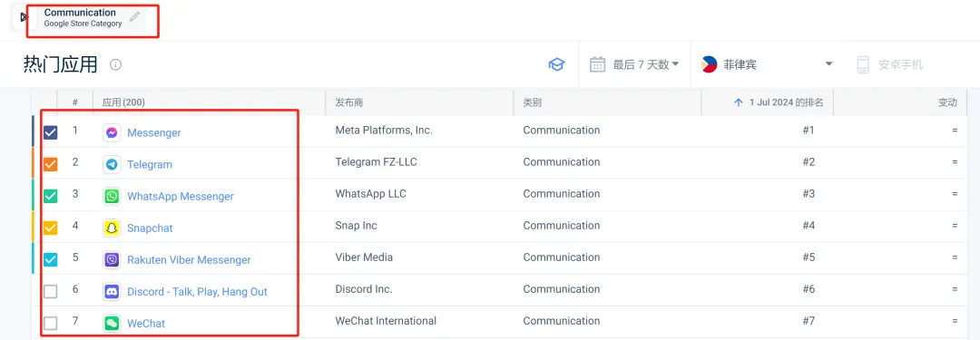Open the 安卓手机 device selector
This screenshot has height=340, width=980.
point(889,64)
